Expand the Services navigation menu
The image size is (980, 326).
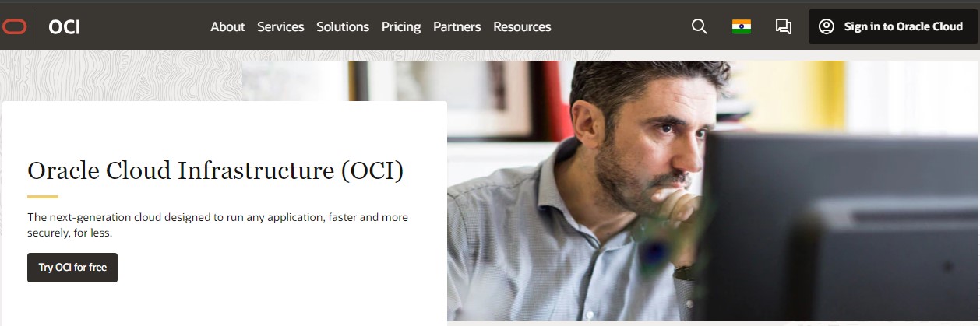[x=280, y=26]
